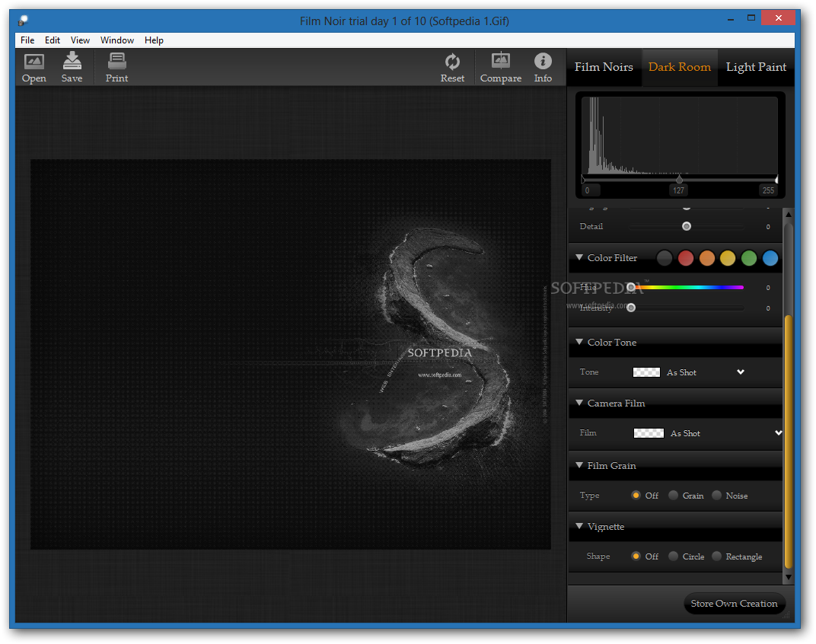Collapse the Film Grain section
Viewport: 816px width, 644px height.
coord(579,465)
